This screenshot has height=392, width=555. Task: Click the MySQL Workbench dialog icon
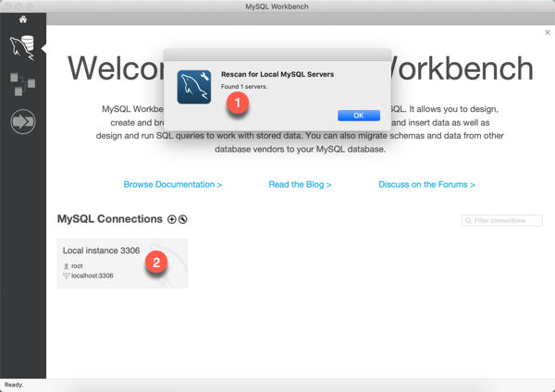(194, 87)
